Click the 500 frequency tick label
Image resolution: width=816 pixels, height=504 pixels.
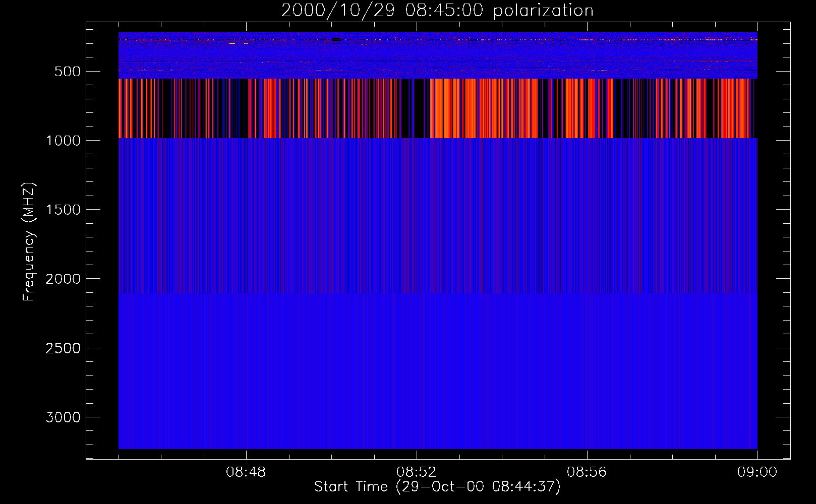coord(68,72)
